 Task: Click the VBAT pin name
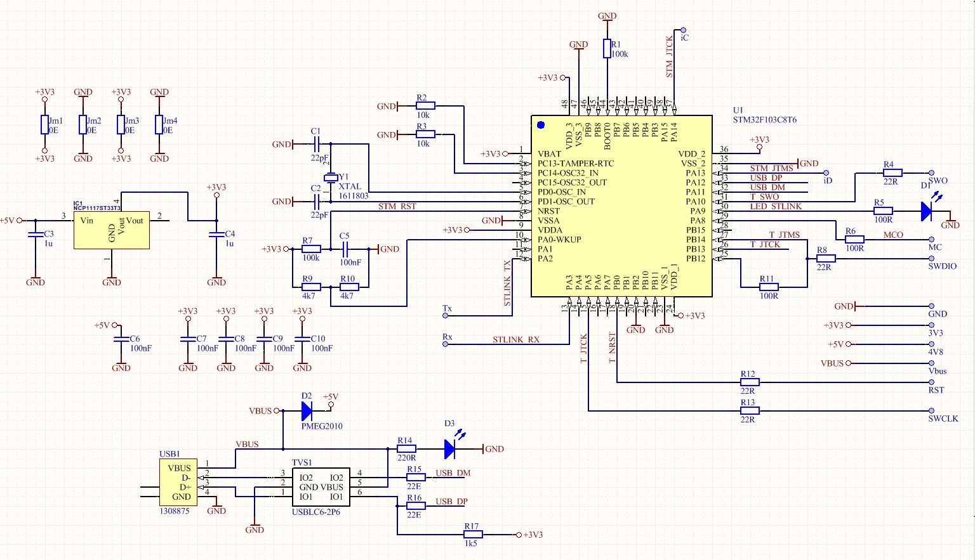[549, 153]
